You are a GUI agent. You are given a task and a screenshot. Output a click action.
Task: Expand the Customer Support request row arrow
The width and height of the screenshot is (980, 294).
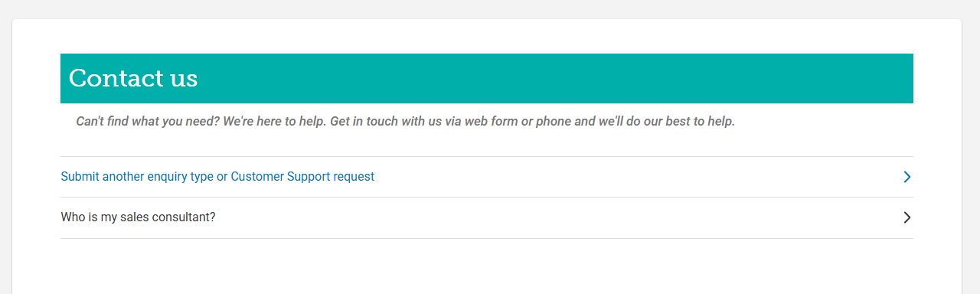[x=907, y=177]
